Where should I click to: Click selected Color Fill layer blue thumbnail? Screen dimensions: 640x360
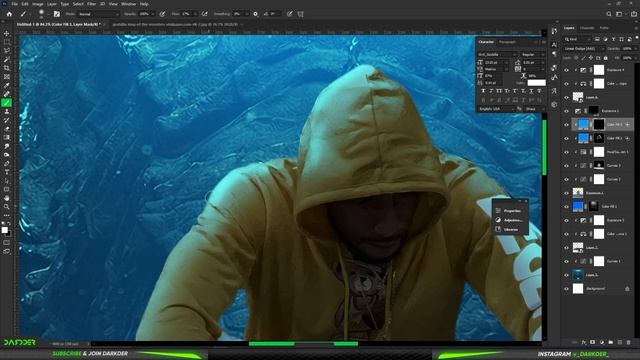point(584,124)
